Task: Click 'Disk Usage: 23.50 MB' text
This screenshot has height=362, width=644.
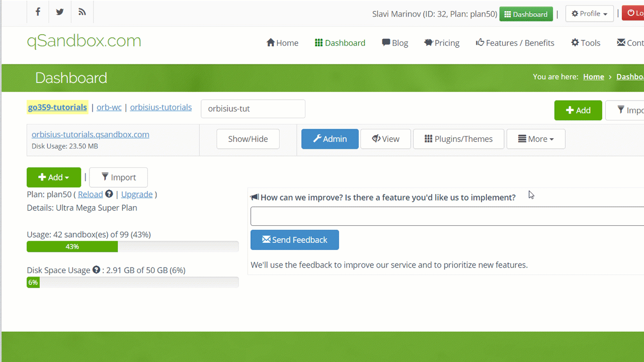Action: (x=65, y=146)
